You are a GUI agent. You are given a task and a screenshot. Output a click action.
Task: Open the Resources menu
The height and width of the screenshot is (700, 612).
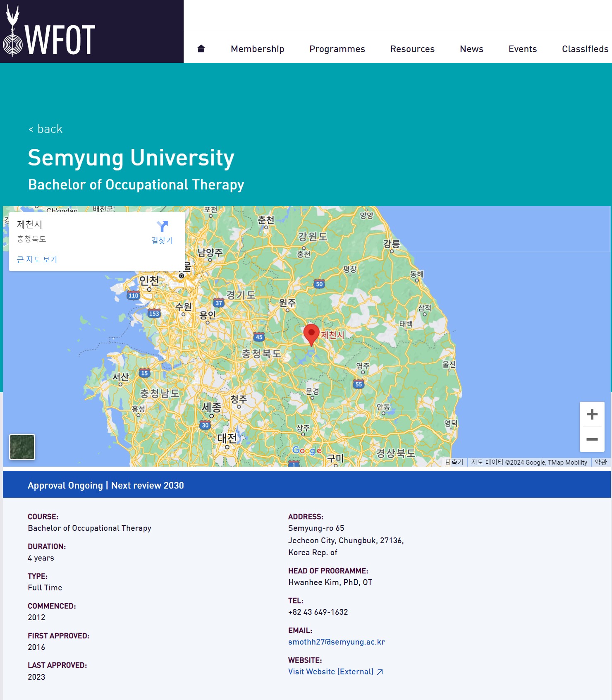click(412, 49)
